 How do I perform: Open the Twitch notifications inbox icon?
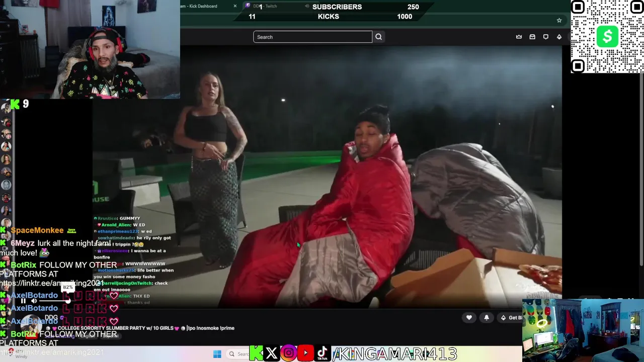point(532,37)
